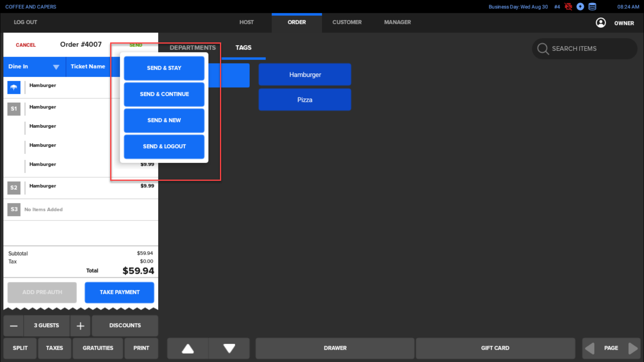644x362 pixels.
Task: Click the Log Out button
Action: (25, 22)
